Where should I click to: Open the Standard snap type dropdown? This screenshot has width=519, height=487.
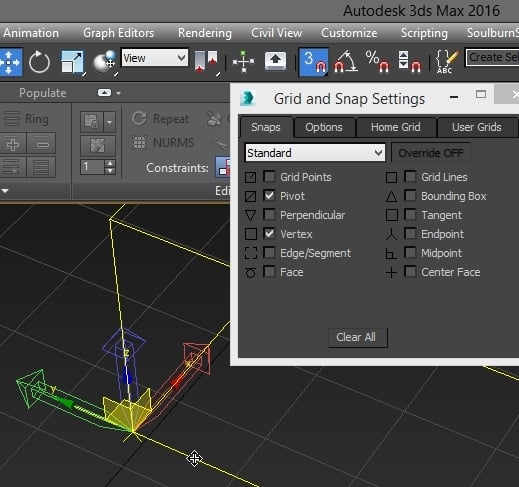click(315, 153)
